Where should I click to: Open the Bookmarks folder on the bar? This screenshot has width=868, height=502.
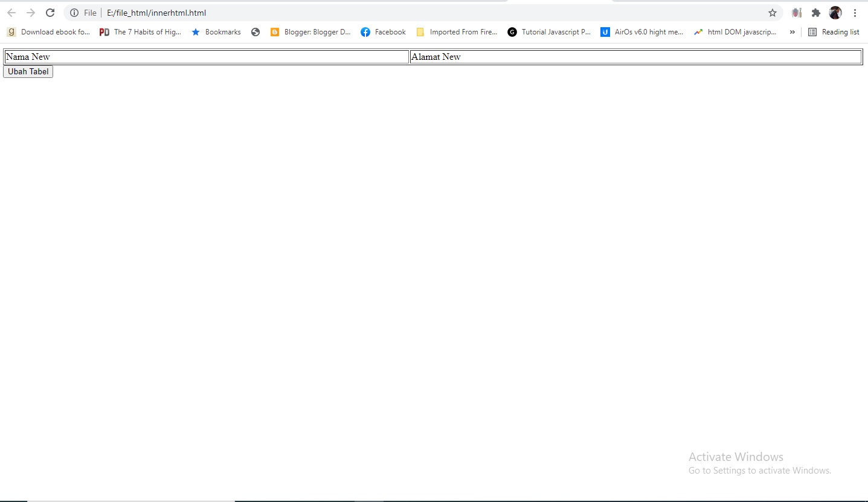coord(216,31)
